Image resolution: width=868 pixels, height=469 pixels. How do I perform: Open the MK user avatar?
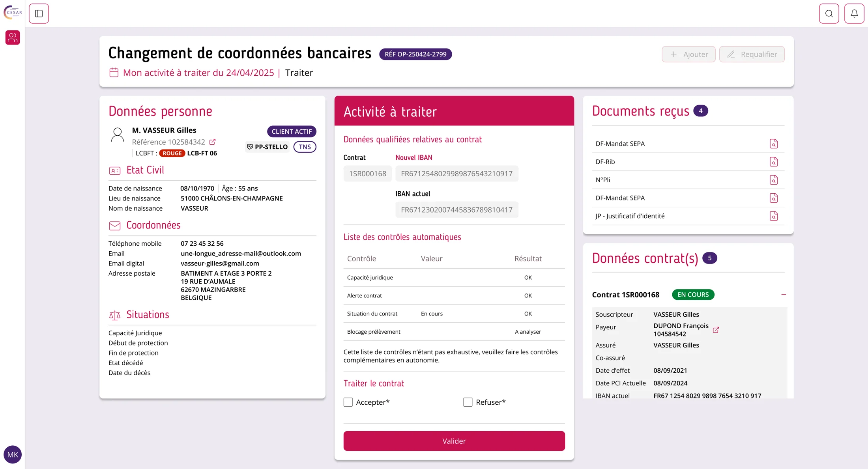pos(13,454)
